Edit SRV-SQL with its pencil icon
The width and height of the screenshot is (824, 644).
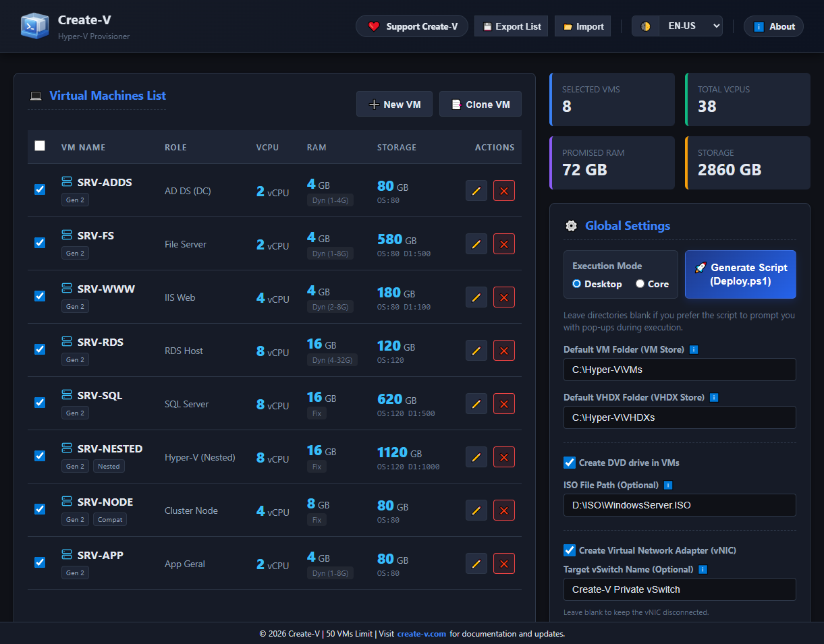click(476, 404)
